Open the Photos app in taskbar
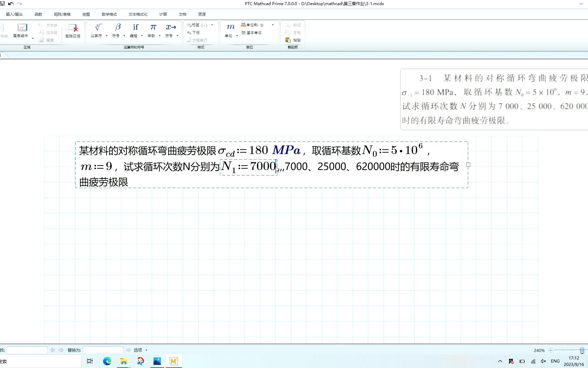Viewport: 588px width, 368px height. click(157, 361)
